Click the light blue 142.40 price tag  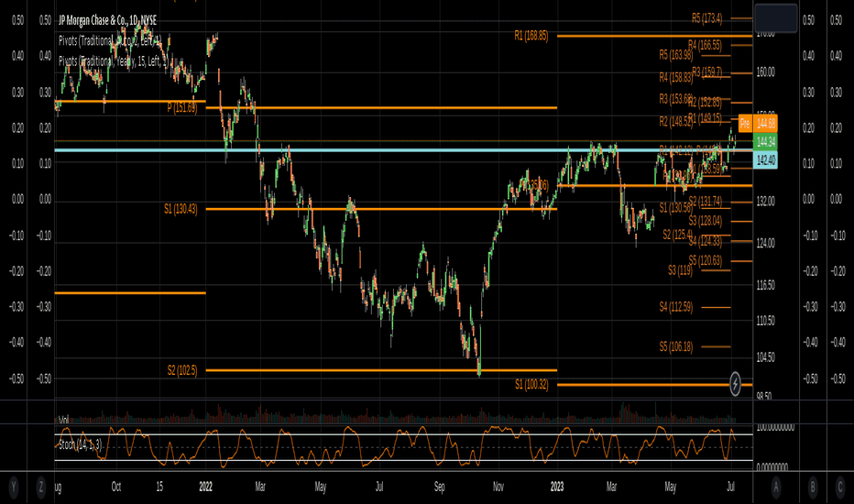[x=766, y=160]
